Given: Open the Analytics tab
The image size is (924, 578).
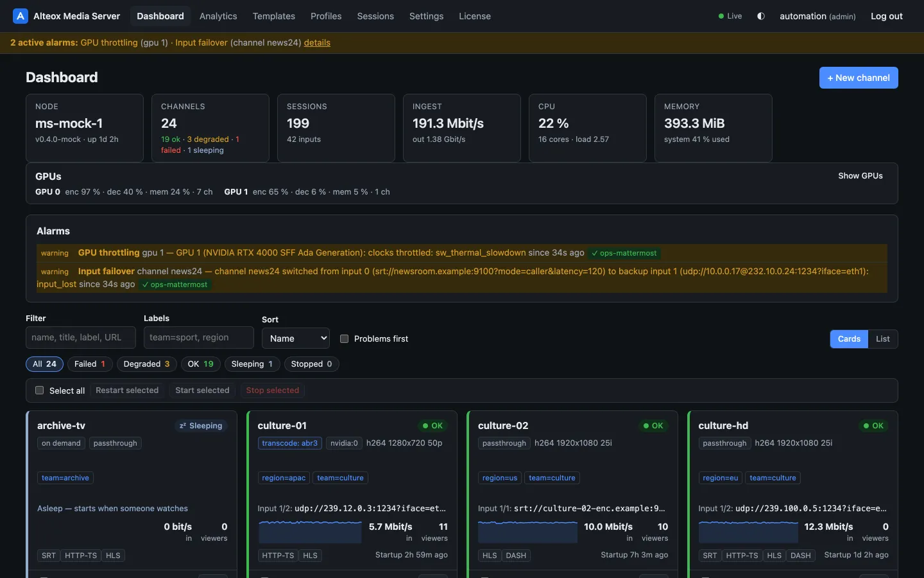Looking at the screenshot, I should tap(218, 16).
